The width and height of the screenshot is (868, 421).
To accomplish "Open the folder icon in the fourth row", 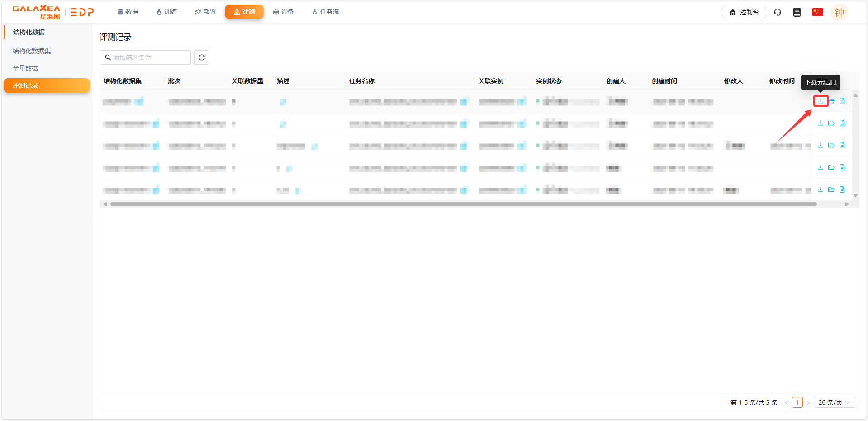I will tap(831, 167).
